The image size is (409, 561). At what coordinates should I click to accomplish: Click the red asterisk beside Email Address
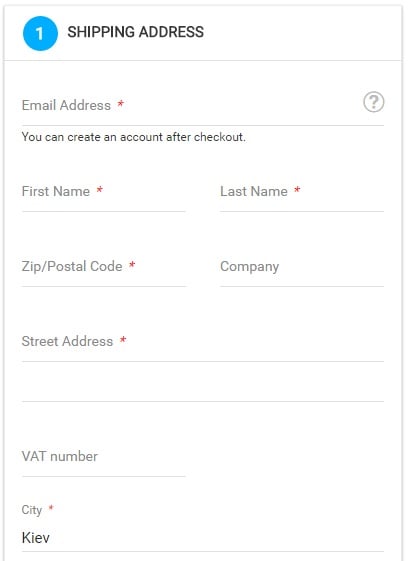click(121, 104)
